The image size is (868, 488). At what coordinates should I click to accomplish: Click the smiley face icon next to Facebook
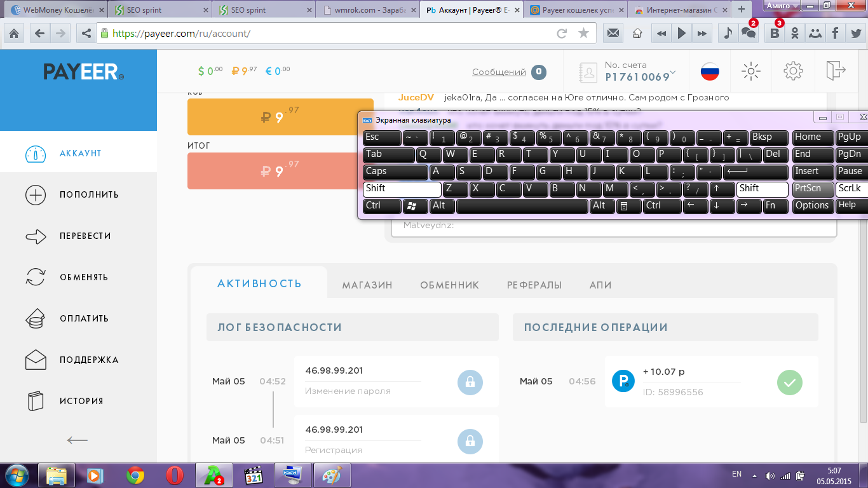tap(815, 33)
